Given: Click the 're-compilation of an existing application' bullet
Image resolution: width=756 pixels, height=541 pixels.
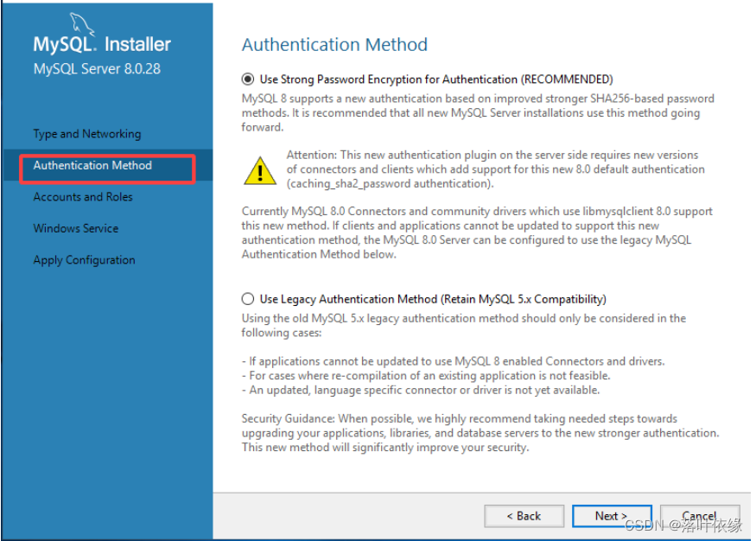Looking at the screenshot, I should pos(426,376).
